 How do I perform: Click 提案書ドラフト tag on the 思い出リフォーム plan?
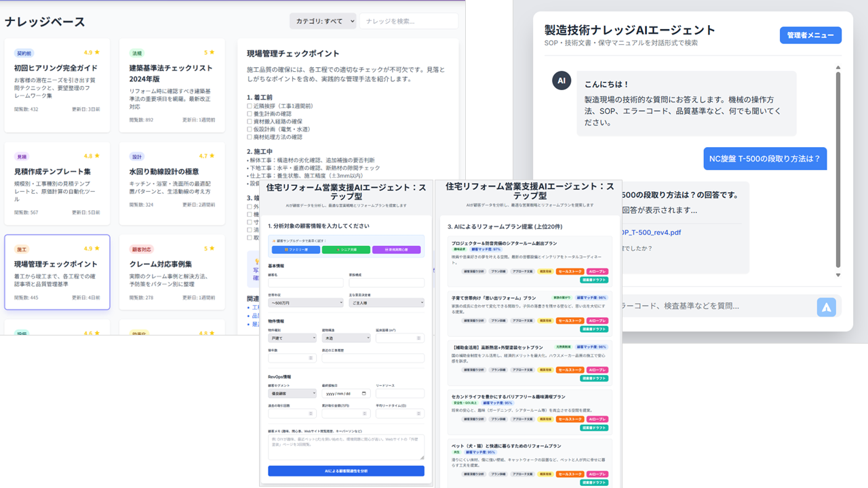(593, 329)
